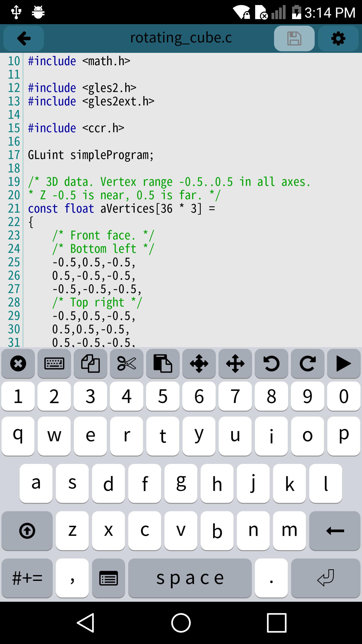The width and height of the screenshot is (362, 644).
Task: Tap letter key z
Action: (x=72, y=531)
